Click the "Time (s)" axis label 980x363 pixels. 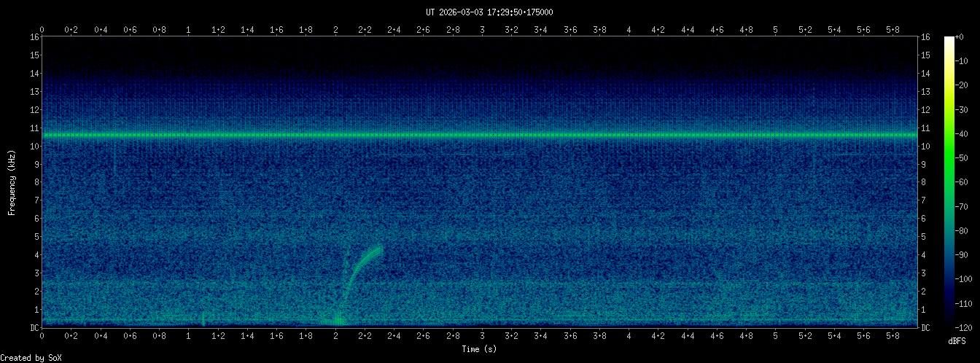[x=481, y=349]
